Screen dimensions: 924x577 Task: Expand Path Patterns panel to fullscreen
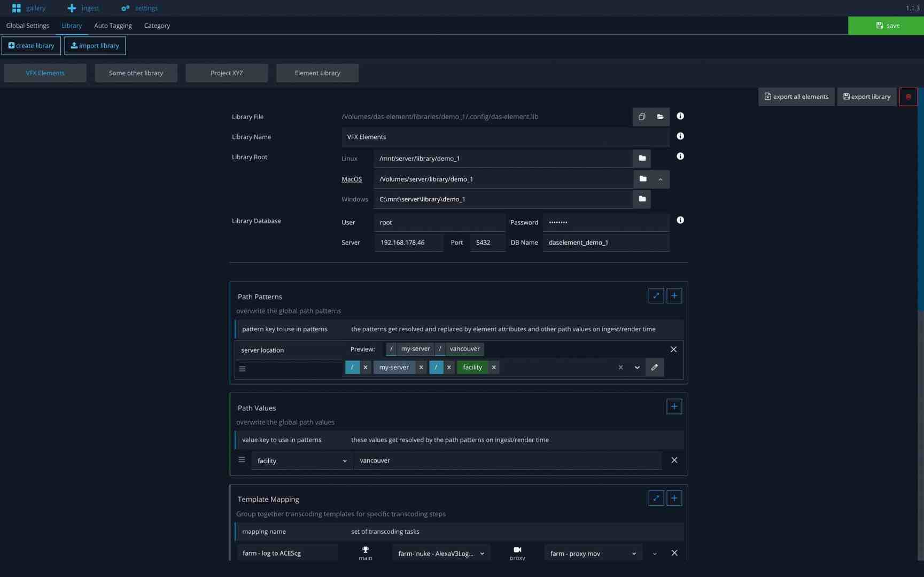(656, 295)
